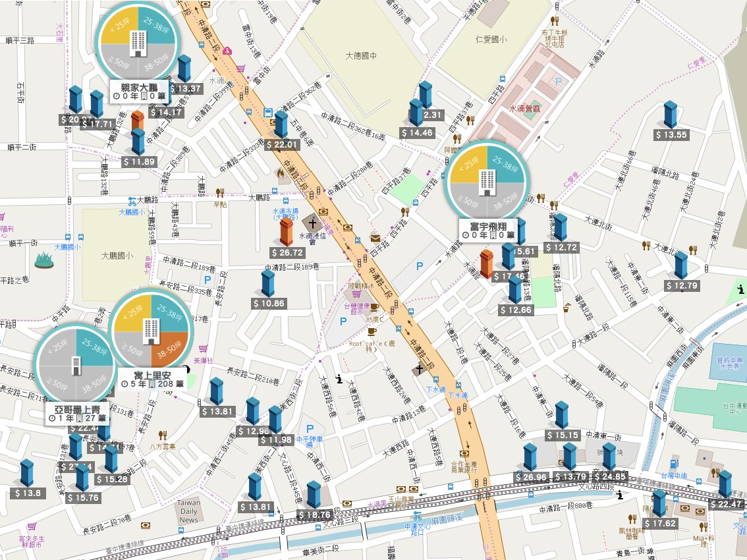The height and width of the screenshot is (560, 747).
Task: Click the map label 大德國中
Action: 360,56
